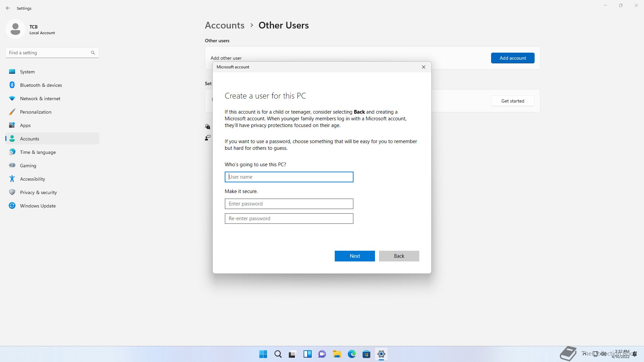Click the Bluetooth icon in sidebar
Image resolution: width=644 pixels, height=362 pixels.
pos(12,85)
